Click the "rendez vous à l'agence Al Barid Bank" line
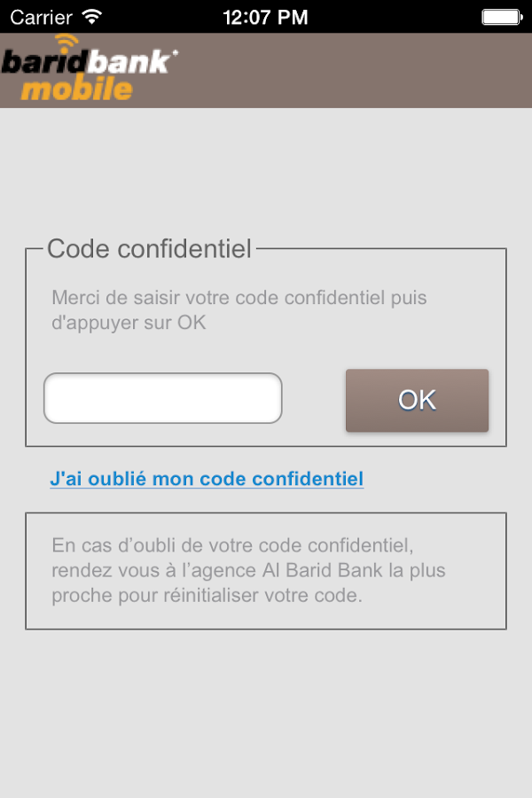Viewport: 532px width, 798px height. click(248, 569)
